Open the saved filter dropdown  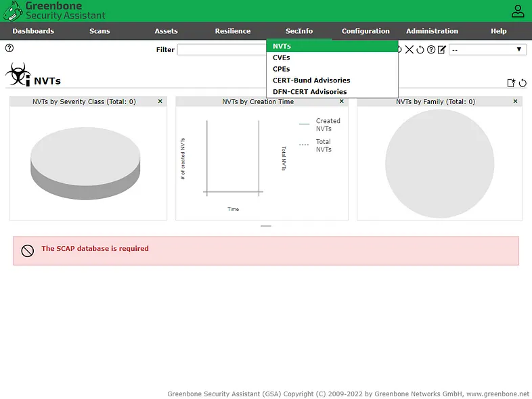pos(487,50)
